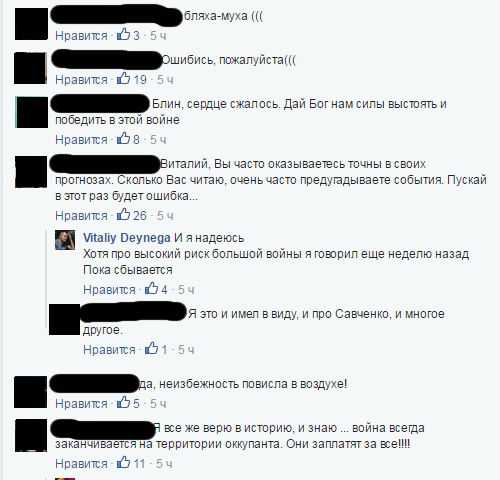Screen dimensions: 500x480
Task: Click thumbs-up icon showing 3 likes
Action: [x=123, y=34]
